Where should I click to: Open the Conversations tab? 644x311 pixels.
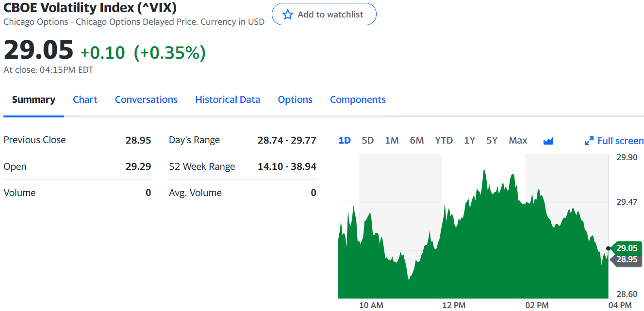tap(146, 99)
